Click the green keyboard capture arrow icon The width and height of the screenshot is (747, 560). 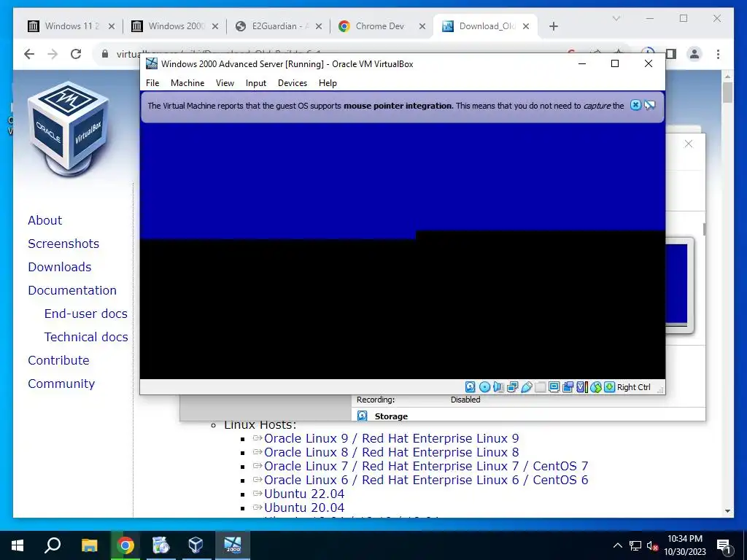[x=609, y=387]
